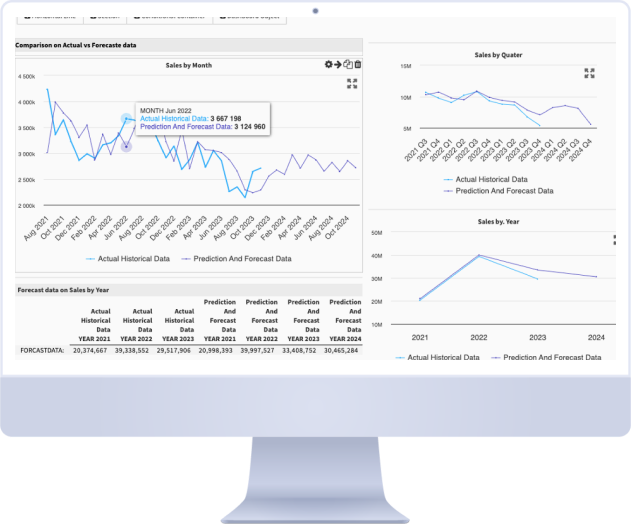Select the Comparison on Actual vs Forecaste data header
Screen dimensions: 631x524
[x=76, y=45]
